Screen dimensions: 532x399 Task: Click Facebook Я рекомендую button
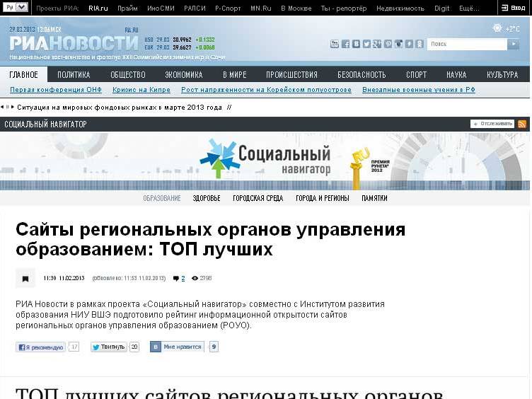[x=41, y=347]
